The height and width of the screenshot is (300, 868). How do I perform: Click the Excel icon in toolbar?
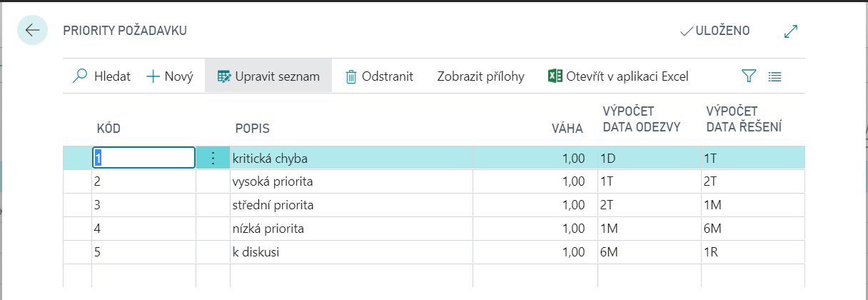pyautogui.click(x=555, y=76)
